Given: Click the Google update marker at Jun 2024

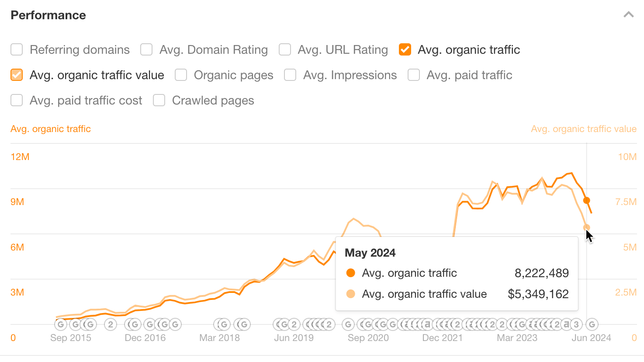Looking at the screenshot, I should [x=592, y=324].
